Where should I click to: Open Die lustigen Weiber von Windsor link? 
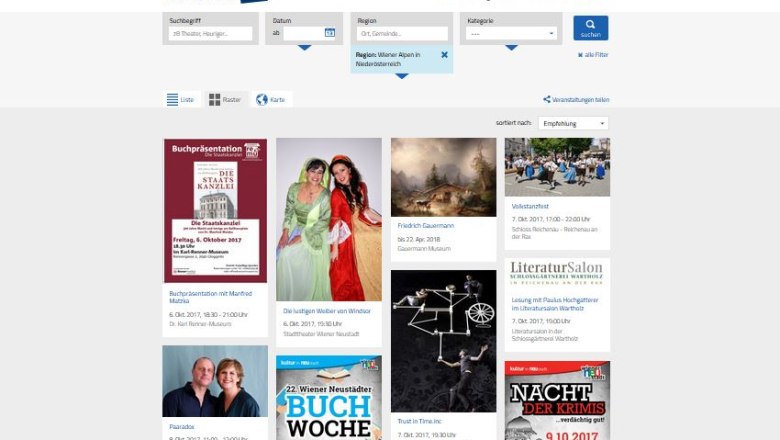click(x=327, y=311)
